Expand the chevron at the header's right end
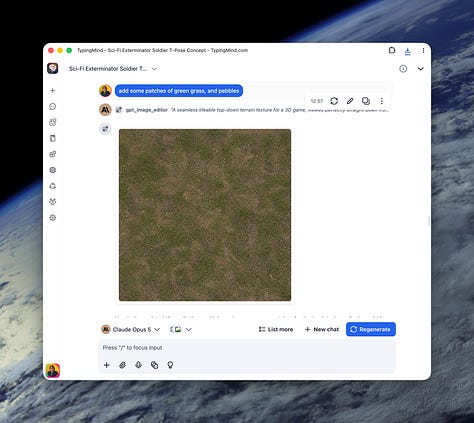Viewport: 474px width, 423px height. click(421, 69)
